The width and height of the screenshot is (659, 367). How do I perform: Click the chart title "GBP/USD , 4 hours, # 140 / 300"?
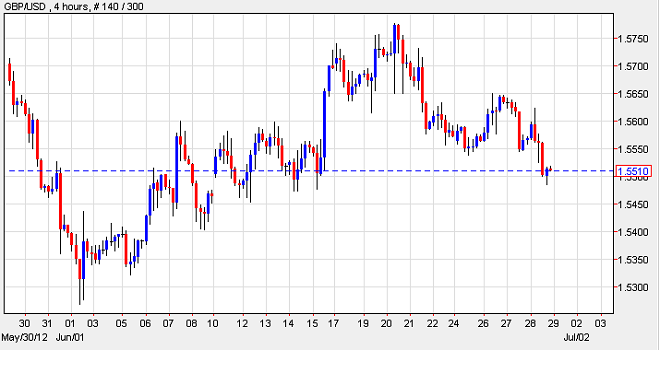pyautogui.click(x=73, y=7)
